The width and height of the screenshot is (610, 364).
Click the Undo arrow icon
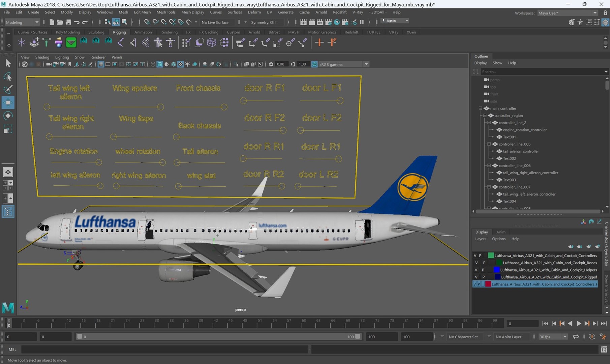click(x=77, y=22)
